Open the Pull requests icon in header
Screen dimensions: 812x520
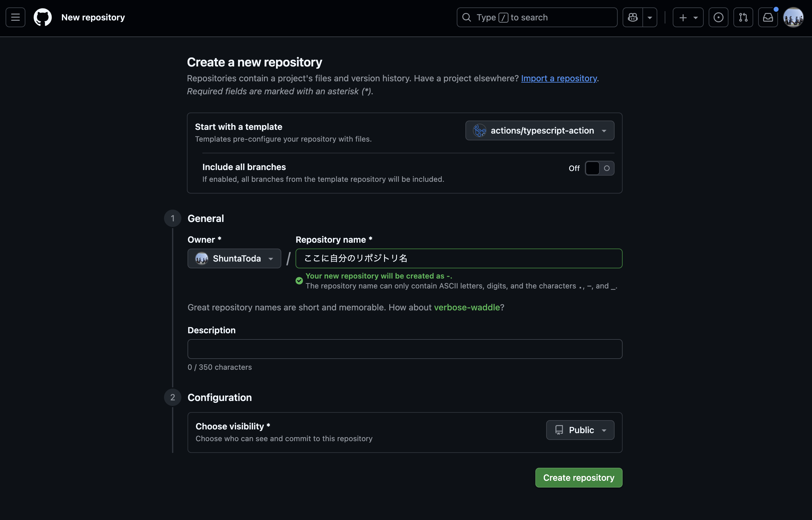(x=743, y=17)
